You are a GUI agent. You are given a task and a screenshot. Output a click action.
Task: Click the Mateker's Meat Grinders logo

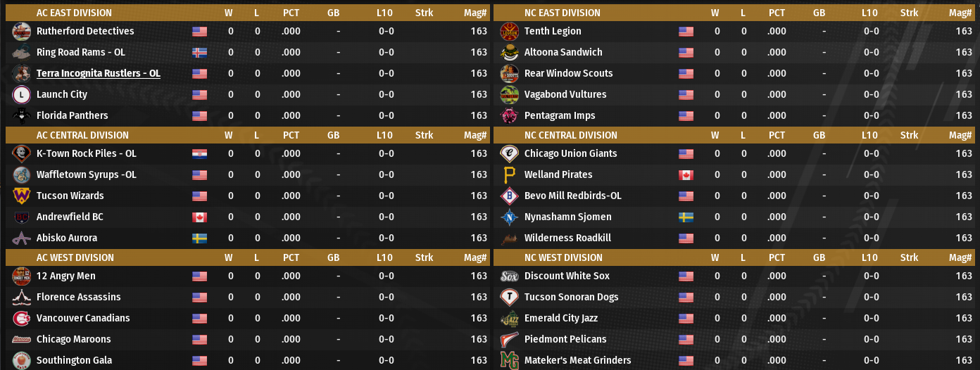[509, 361]
